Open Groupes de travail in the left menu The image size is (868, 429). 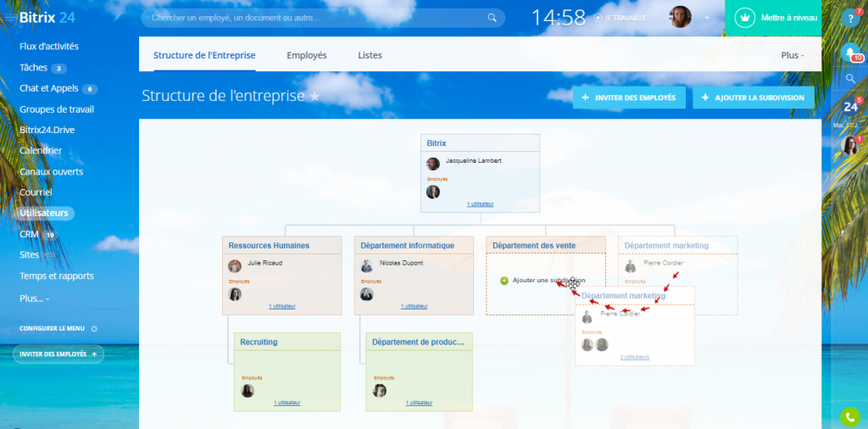(57, 109)
